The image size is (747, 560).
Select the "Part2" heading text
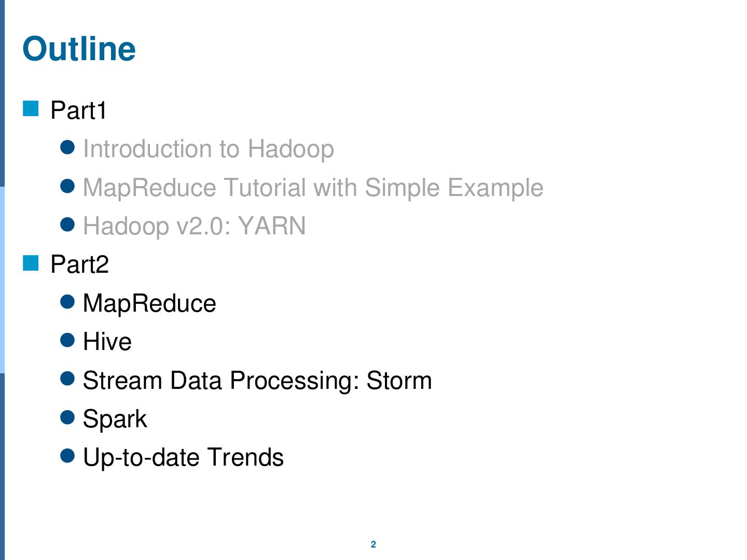tap(79, 264)
